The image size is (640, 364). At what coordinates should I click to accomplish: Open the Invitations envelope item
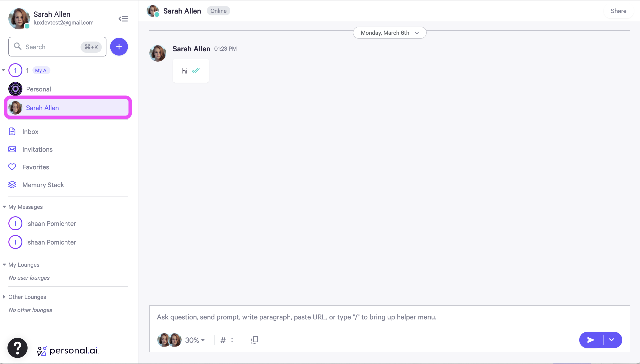37,149
